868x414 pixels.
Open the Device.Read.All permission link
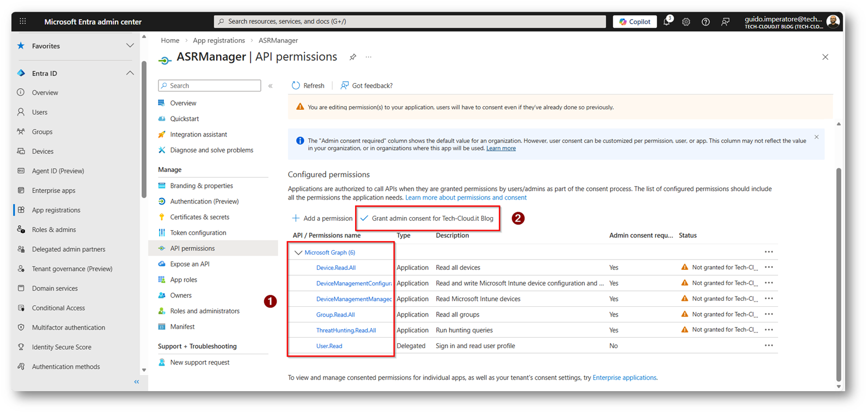(x=336, y=268)
